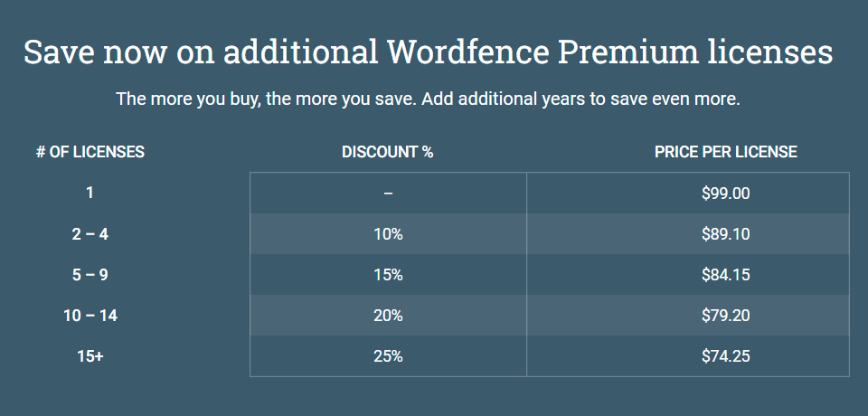Select the '5 – 9' licenses row label

(90, 275)
